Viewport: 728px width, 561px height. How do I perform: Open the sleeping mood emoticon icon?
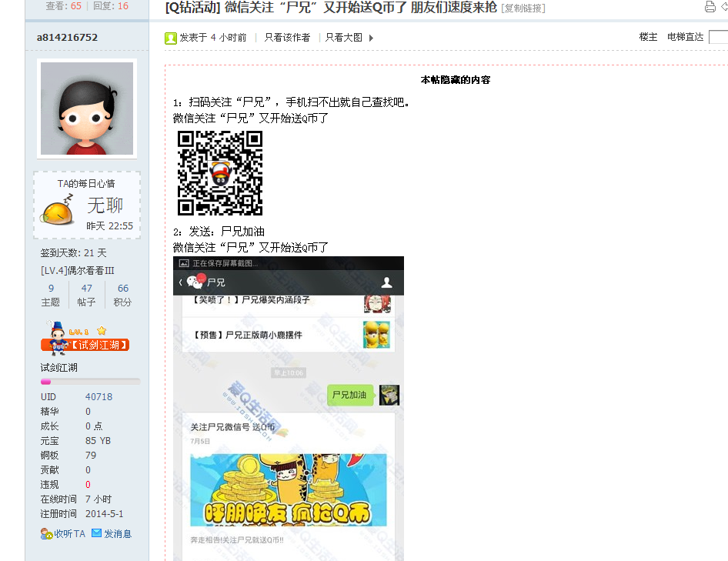(58, 210)
